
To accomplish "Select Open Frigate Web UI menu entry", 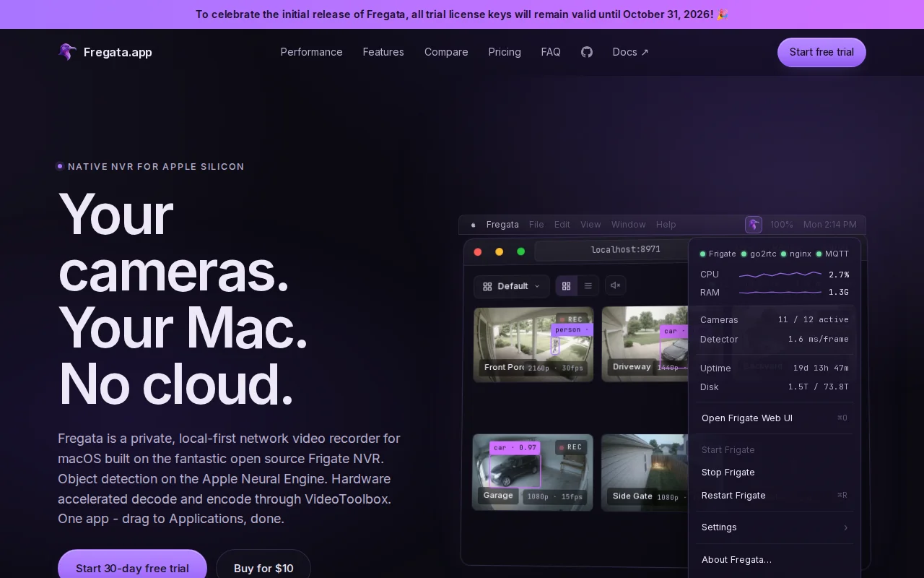I will (775, 418).
